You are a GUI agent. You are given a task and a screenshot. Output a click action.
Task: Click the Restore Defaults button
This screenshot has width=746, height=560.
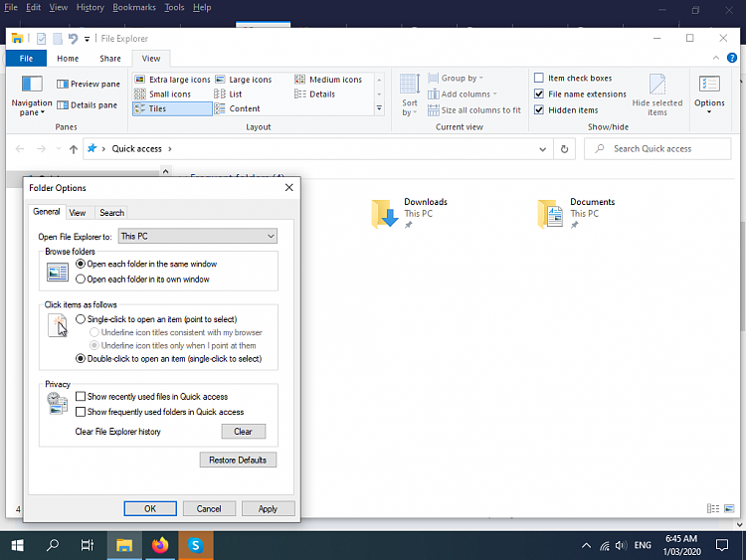[x=238, y=461]
